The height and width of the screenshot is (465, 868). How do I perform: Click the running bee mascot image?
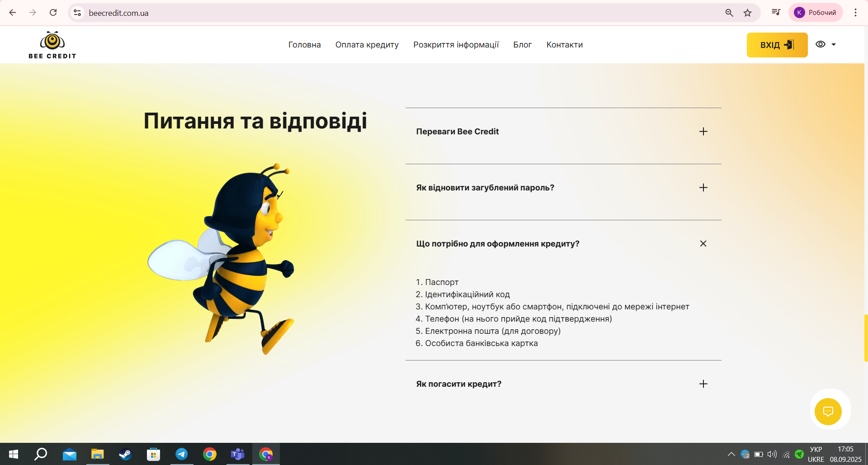222,259
